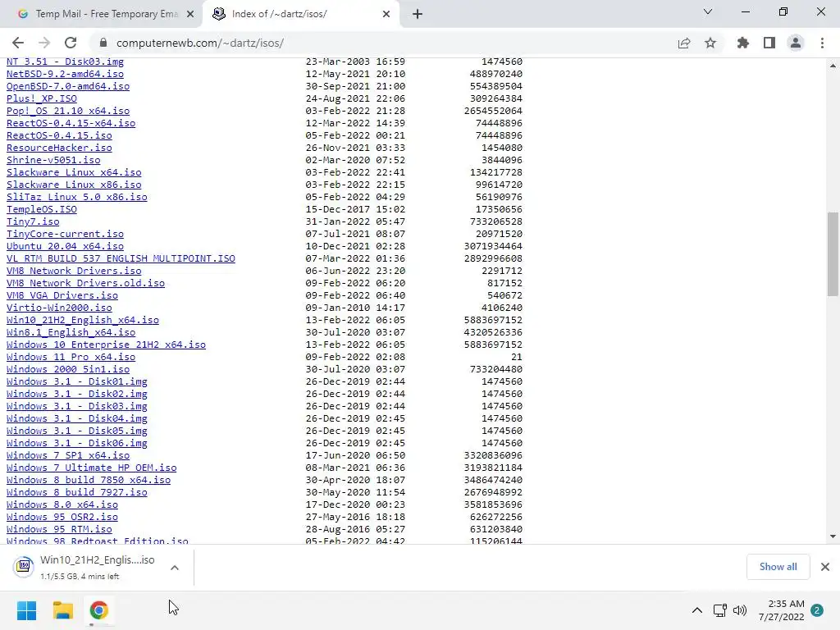Expand the download item options chevron
The image size is (840, 630).
(175, 568)
